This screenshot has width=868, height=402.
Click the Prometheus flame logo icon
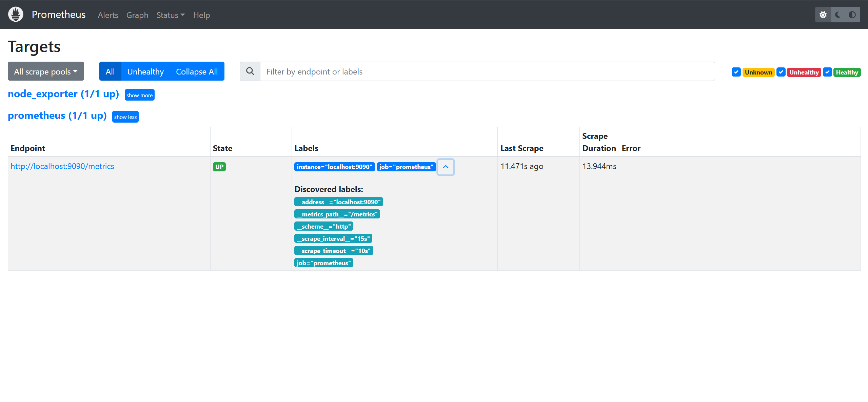(x=16, y=15)
